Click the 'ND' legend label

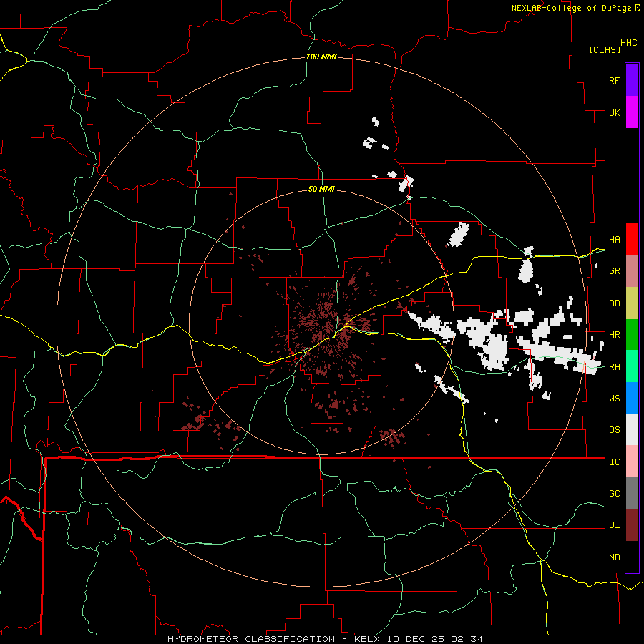tap(614, 557)
